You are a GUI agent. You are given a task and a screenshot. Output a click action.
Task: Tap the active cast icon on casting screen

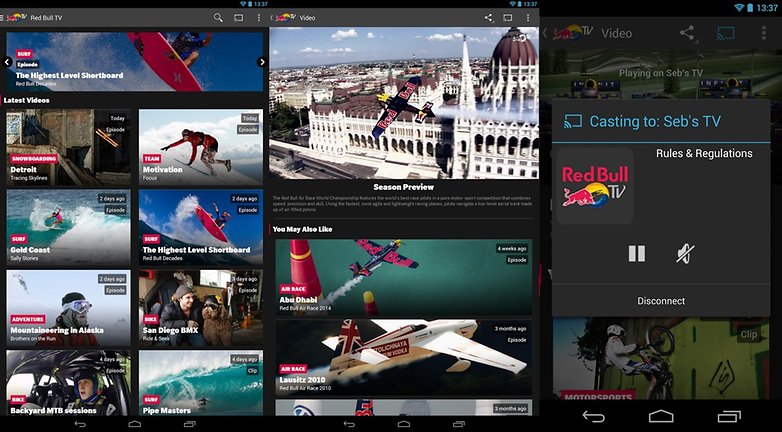pyautogui.click(x=725, y=33)
